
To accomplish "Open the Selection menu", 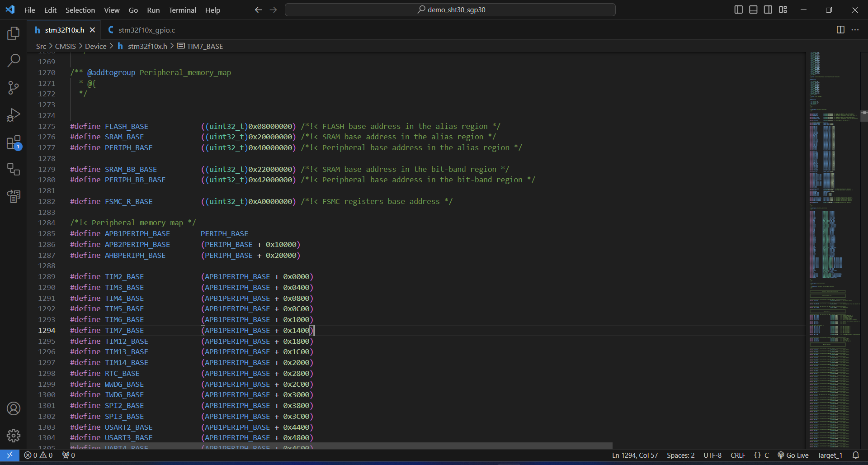I will click(x=80, y=10).
